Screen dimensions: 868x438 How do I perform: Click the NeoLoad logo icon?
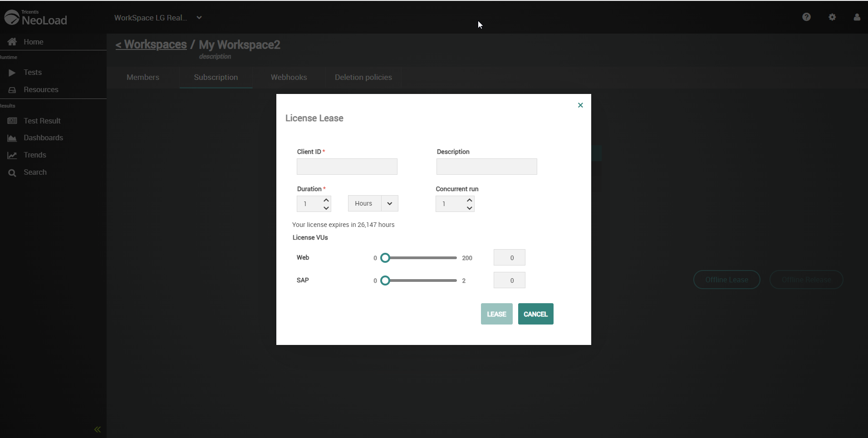pyautogui.click(x=12, y=17)
